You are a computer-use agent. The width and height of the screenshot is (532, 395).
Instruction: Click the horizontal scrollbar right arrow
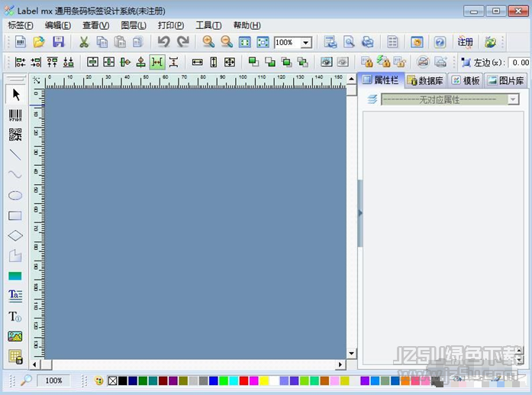(x=340, y=364)
